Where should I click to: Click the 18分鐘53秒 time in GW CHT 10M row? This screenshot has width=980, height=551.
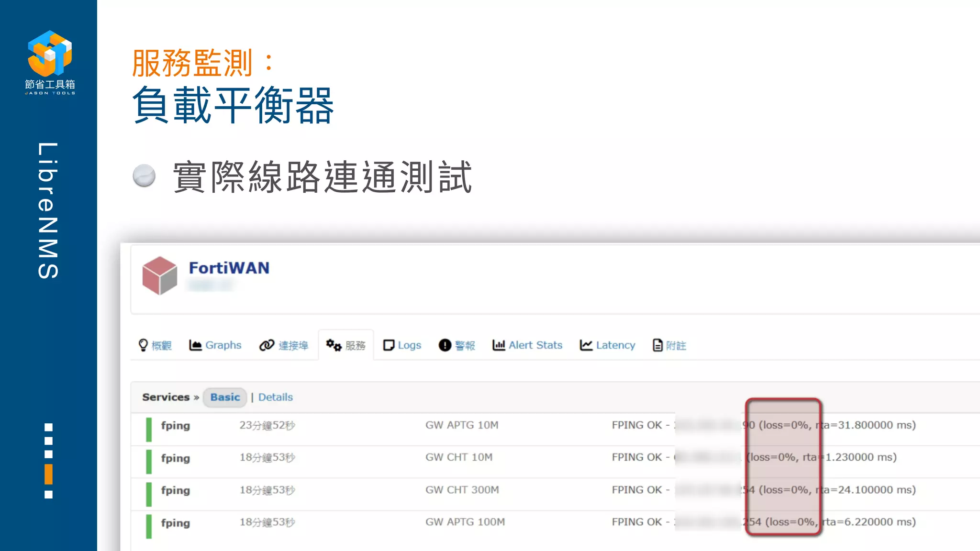[267, 457]
